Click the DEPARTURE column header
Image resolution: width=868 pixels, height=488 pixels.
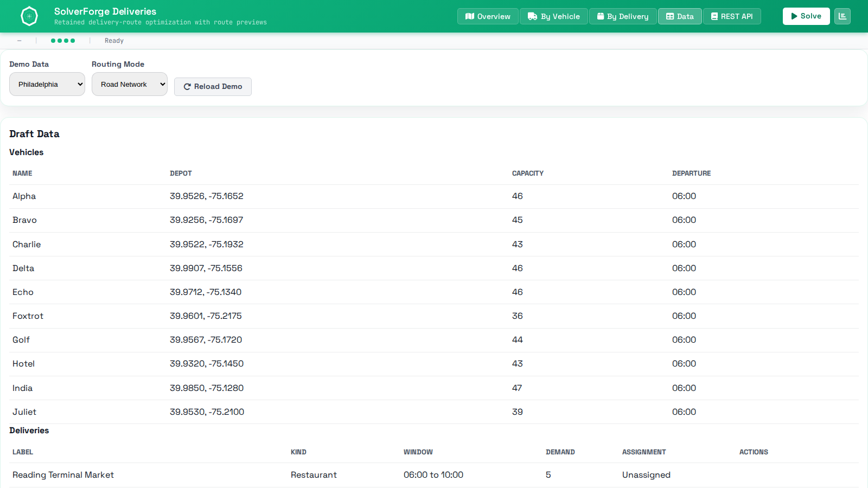[691, 174]
